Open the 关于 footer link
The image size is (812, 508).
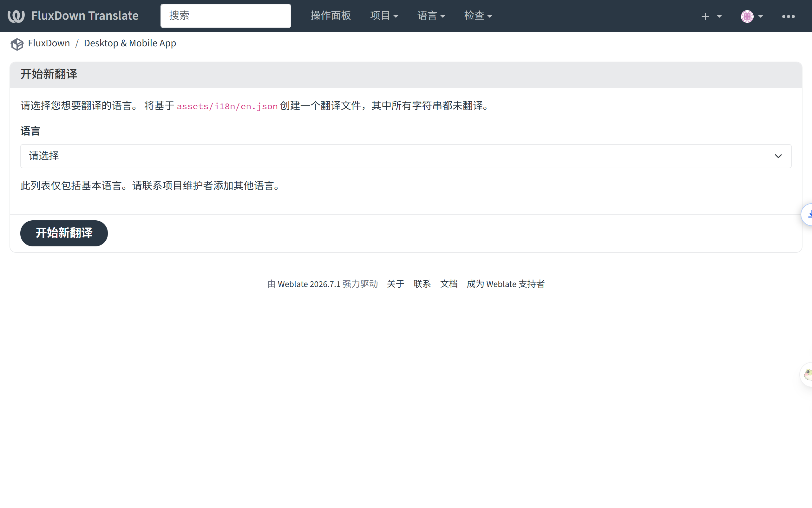click(x=395, y=284)
